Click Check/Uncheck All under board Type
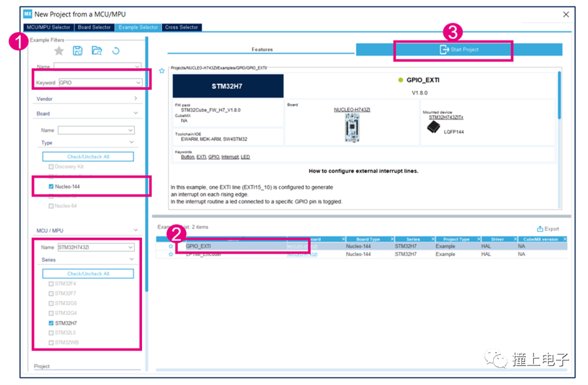588x385 pixels. click(x=88, y=156)
